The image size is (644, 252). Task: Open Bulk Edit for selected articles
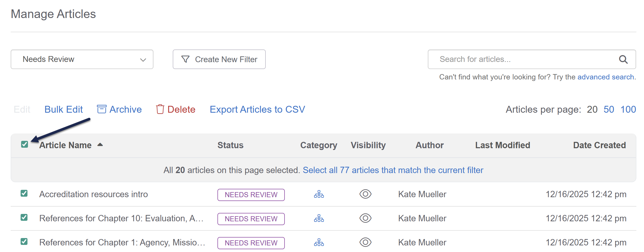click(64, 109)
